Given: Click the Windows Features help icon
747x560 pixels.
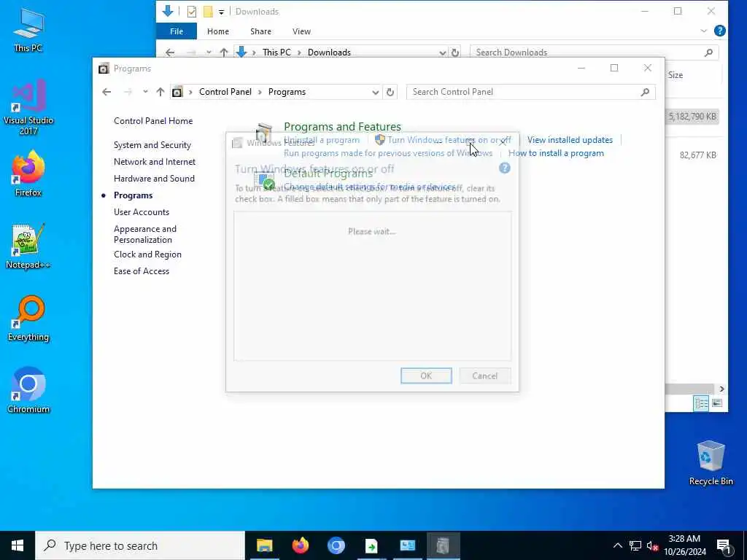Looking at the screenshot, I should tap(505, 168).
